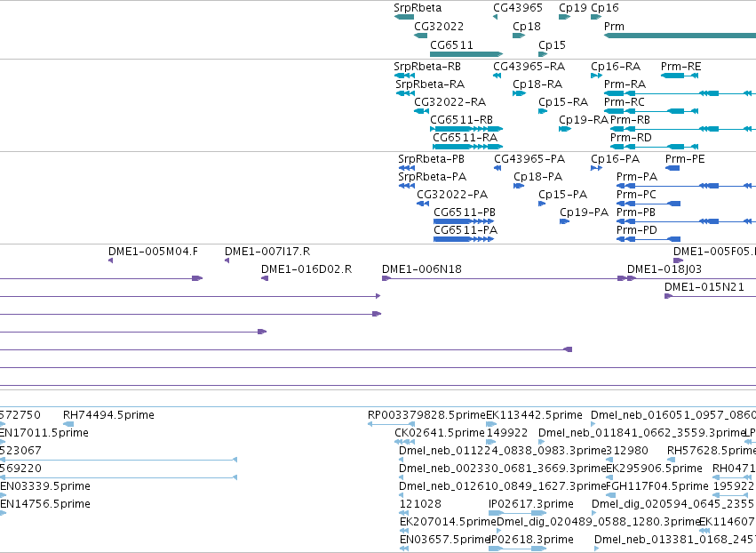Click the DME1-007I17.R clone end

(x=227, y=260)
